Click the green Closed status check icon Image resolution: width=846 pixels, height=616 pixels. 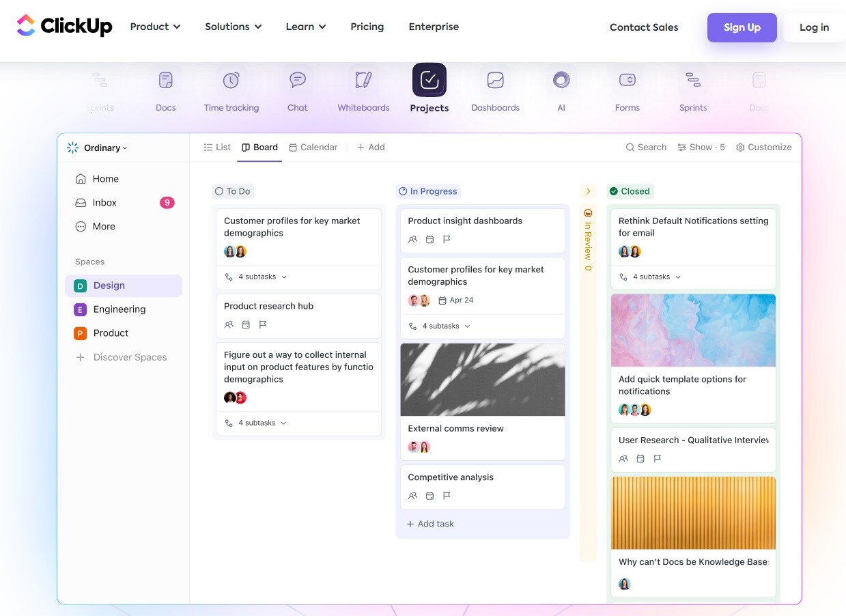614,191
